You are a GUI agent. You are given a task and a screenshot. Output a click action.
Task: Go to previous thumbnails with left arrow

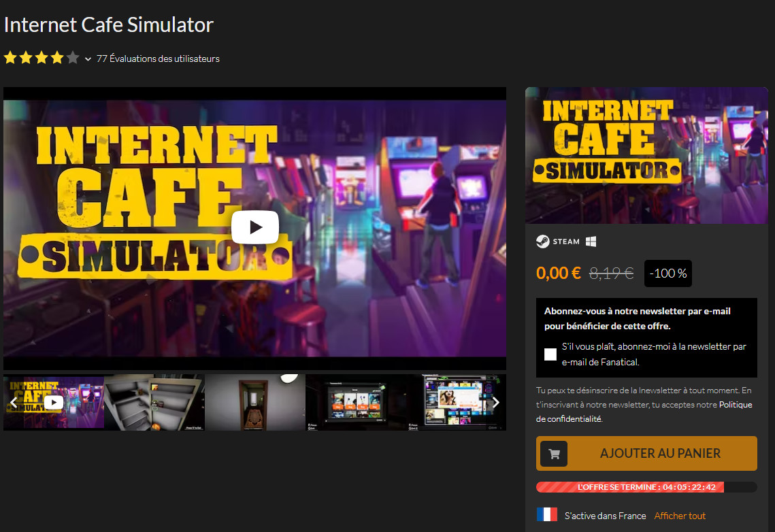[x=14, y=403]
